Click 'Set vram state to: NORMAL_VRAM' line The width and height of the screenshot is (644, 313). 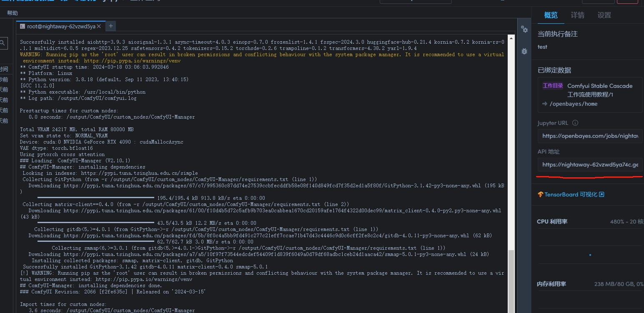(x=64, y=136)
